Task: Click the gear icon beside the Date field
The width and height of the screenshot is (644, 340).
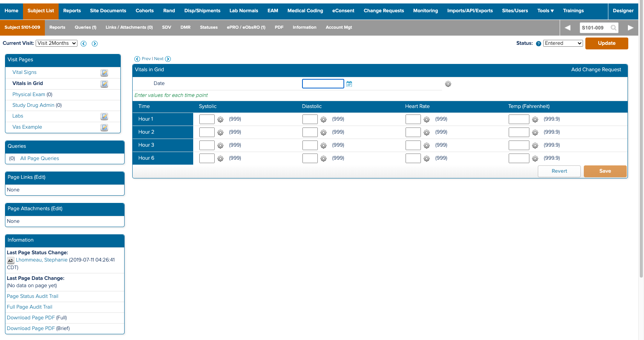Action: pyautogui.click(x=448, y=84)
